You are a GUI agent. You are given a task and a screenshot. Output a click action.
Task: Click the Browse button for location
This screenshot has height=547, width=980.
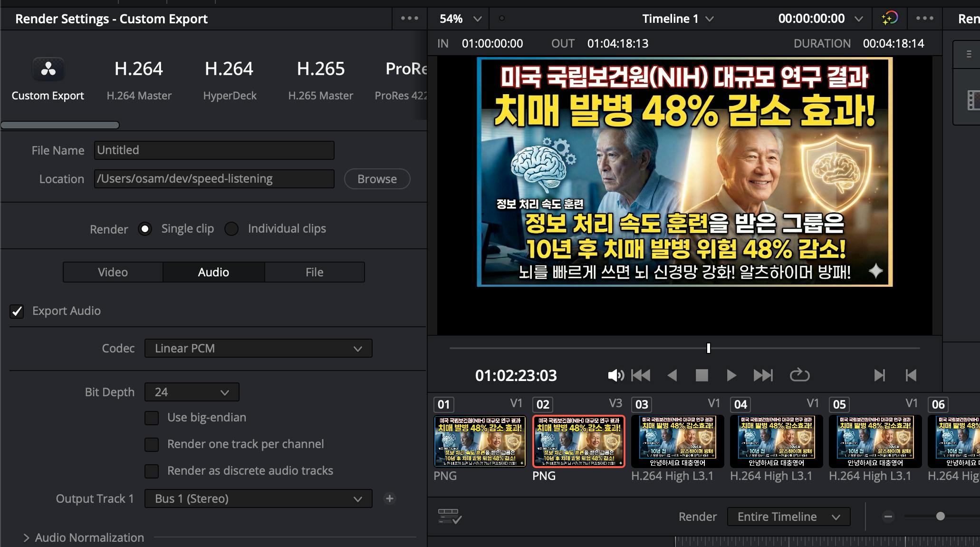tap(377, 179)
